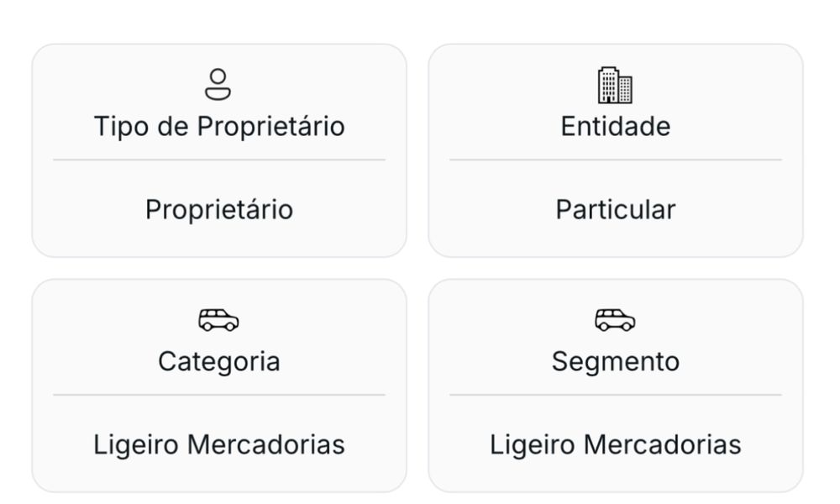Screen dimensions: 840x504
Task: Click the car icon above Segmento
Action: point(615,320)
